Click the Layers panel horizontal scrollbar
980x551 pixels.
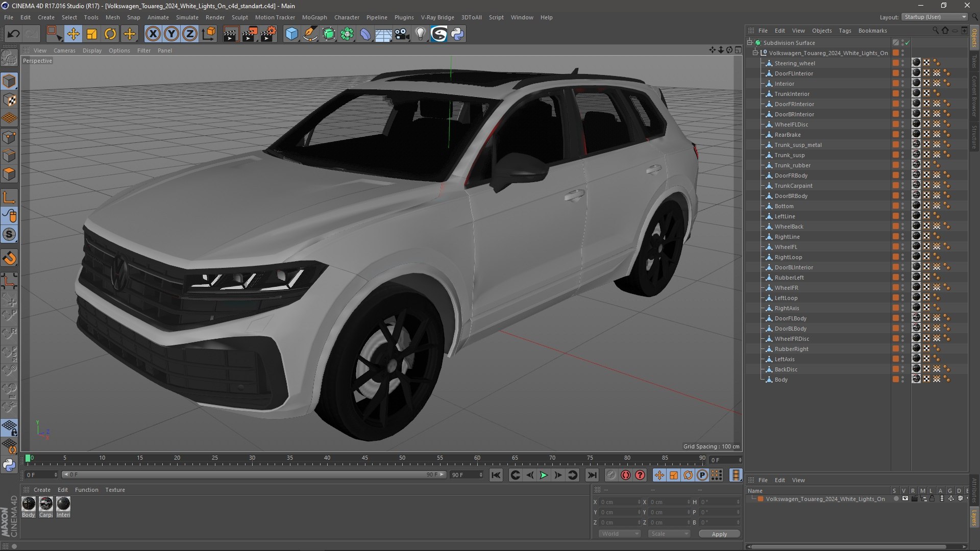(850, 546)
